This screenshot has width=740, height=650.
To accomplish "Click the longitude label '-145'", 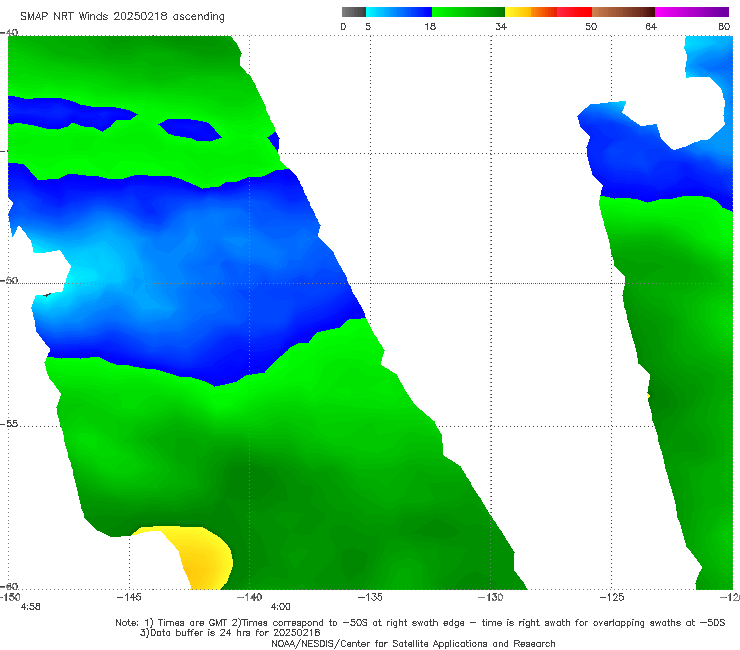I will [x=129, y=597].
